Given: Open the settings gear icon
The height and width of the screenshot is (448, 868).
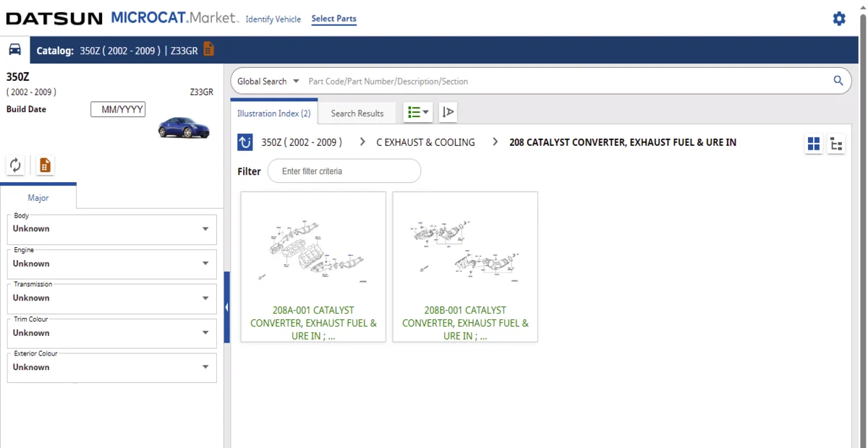Looking at the screenshot, I should coord(839,19).
